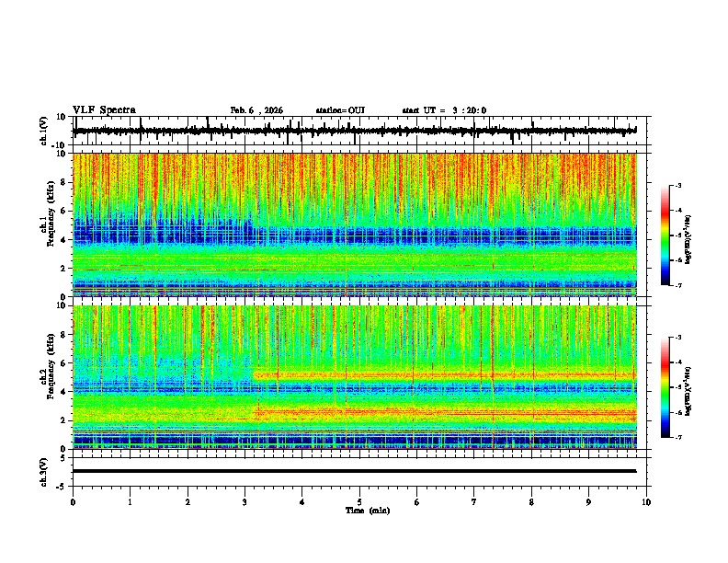Click the "Time (min)" axis label
The image size is (728, 563).
[368, 511]
